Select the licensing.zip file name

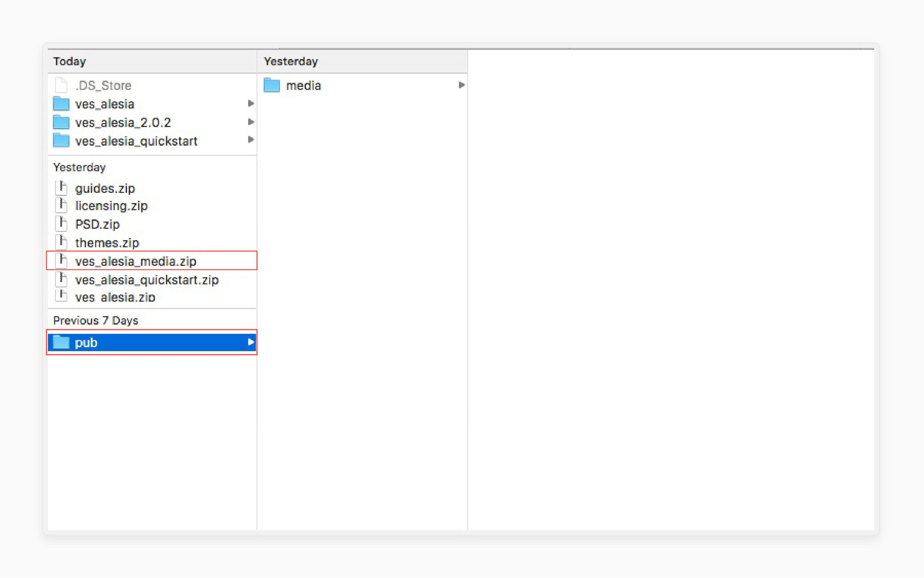tap(111, 206)
